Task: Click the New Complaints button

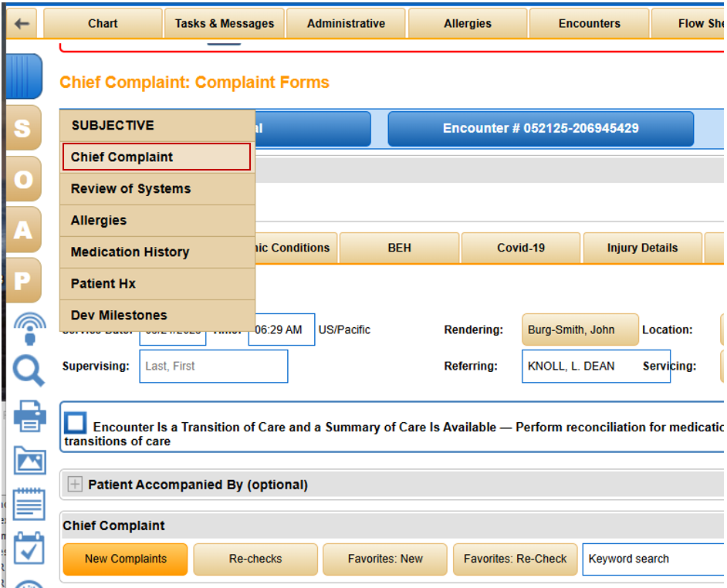Action: (125, 559)
